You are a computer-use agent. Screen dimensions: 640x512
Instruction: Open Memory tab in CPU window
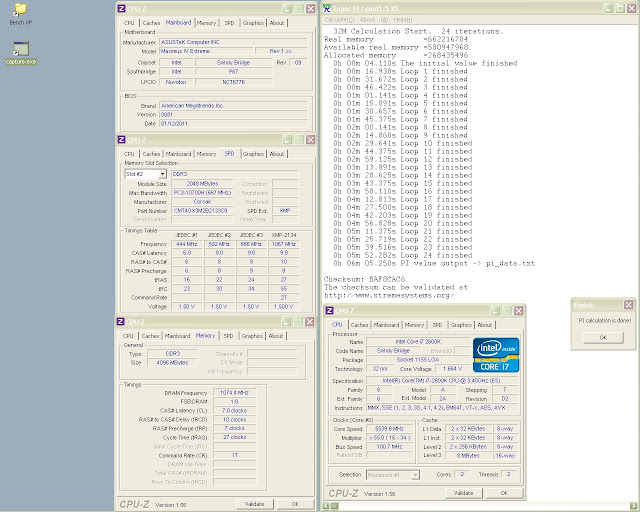point(414,325)
